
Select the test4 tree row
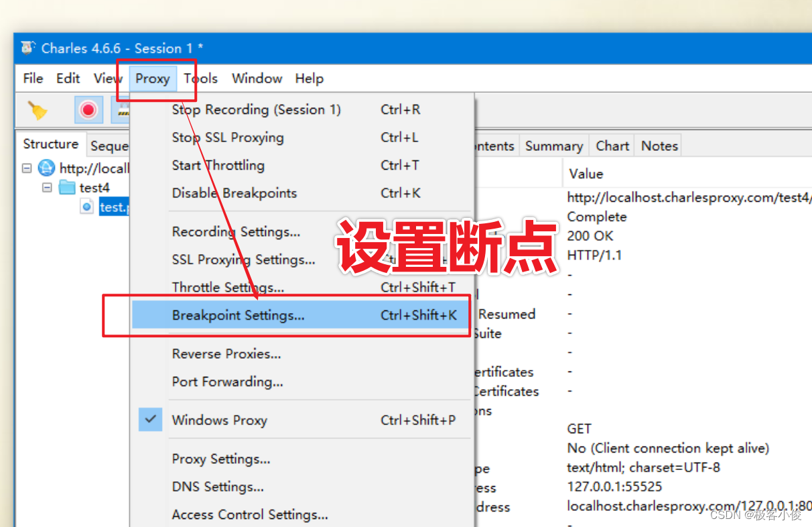coord(94,188)
